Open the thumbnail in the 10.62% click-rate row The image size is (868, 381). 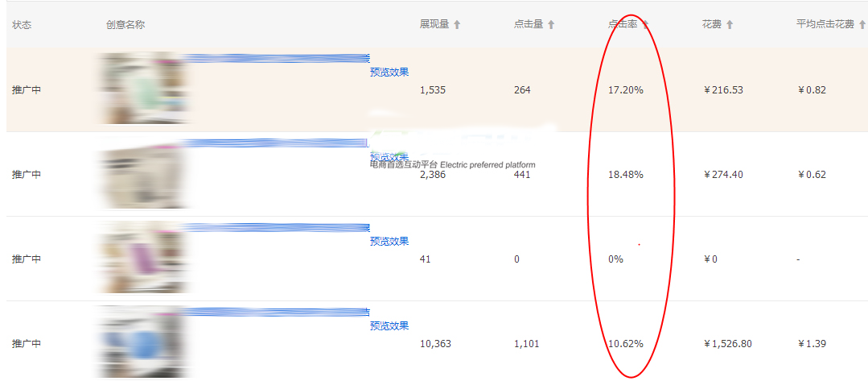coord(142,343)
